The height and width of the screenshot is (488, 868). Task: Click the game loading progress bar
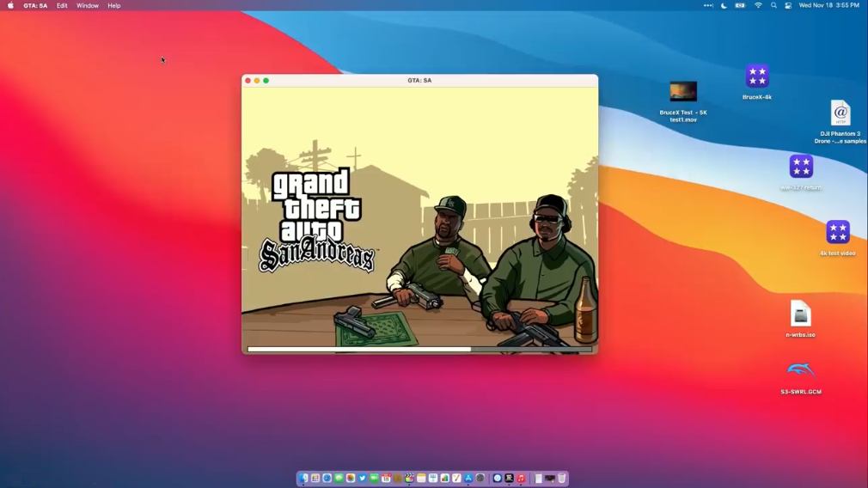click(419, 349)
